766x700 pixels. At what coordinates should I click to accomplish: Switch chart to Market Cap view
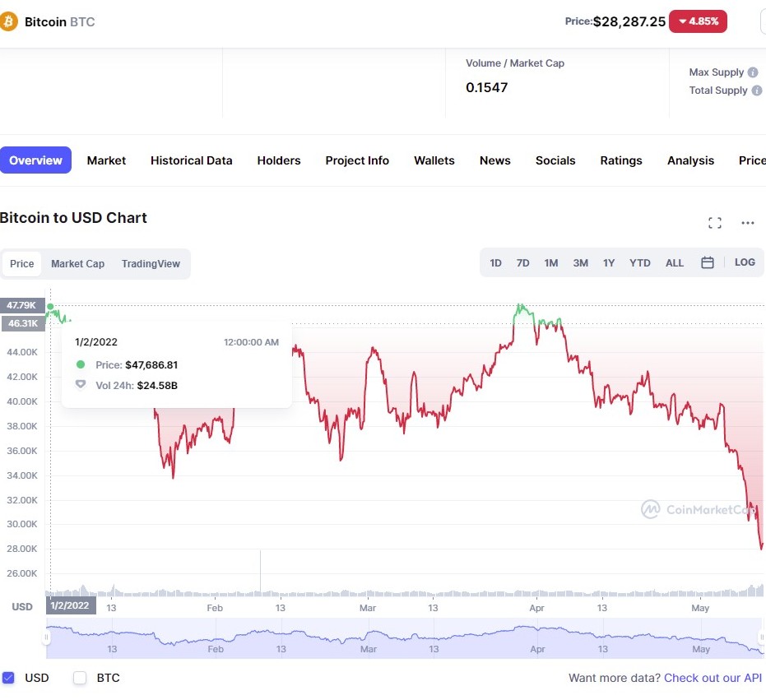point(77,264)
